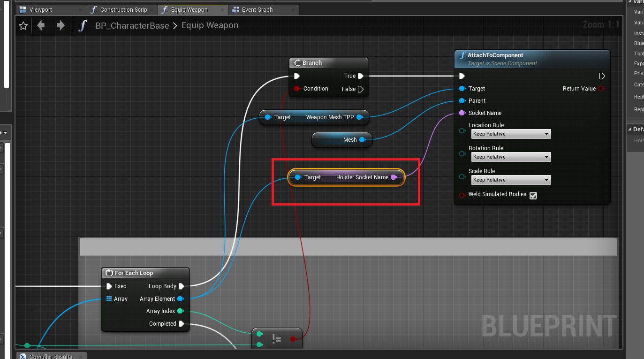Close the Equip Weapon tab
Image resolution: width=644 pixels, height=359 pixels.
point(222,10)
